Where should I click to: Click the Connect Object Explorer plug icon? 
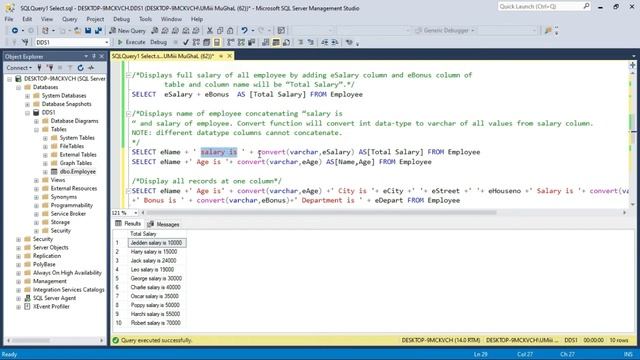[x=40, y=68]
